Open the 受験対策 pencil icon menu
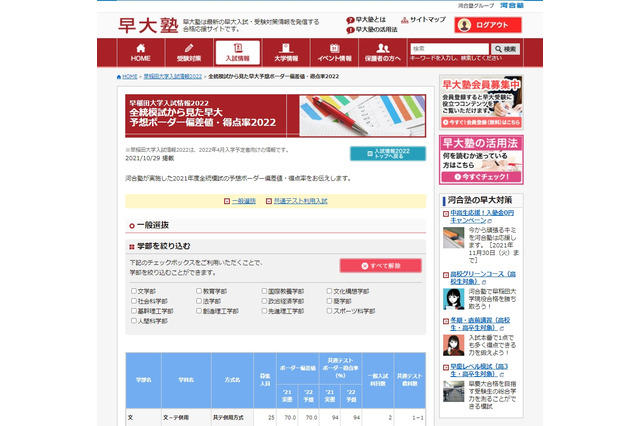640x426 pixels. click(x=189, y=52)
